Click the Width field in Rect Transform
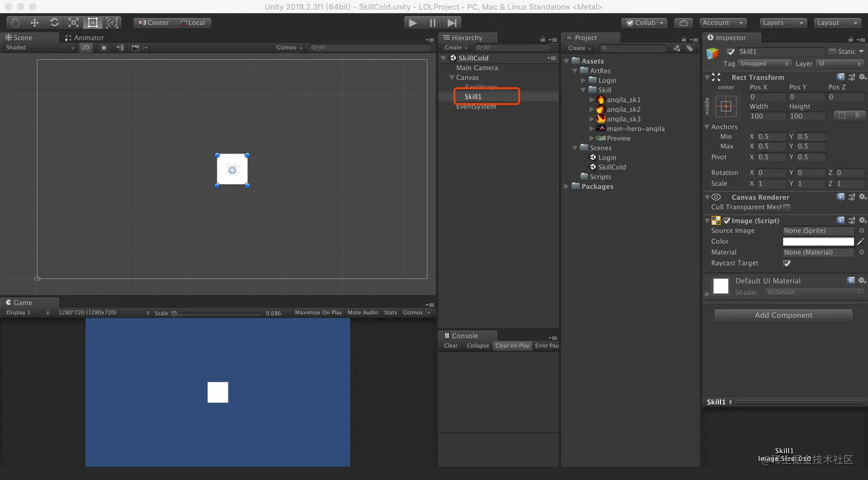This screenshot has height=480, width=868. point(767,116)
